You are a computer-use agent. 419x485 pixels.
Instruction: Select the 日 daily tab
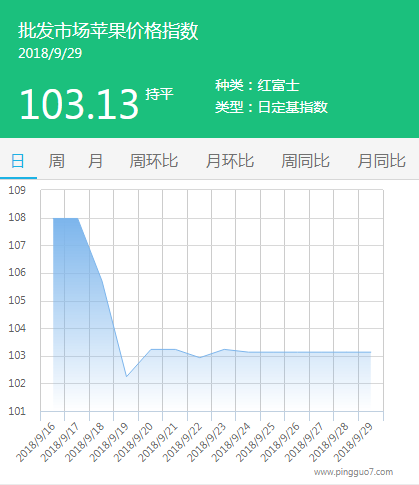tap(18, 161)
